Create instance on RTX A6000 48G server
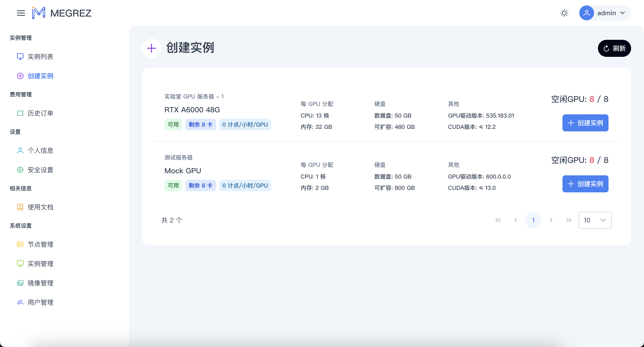Image resolution: width=644 pixels, height=347 pixels. (585, 123)
